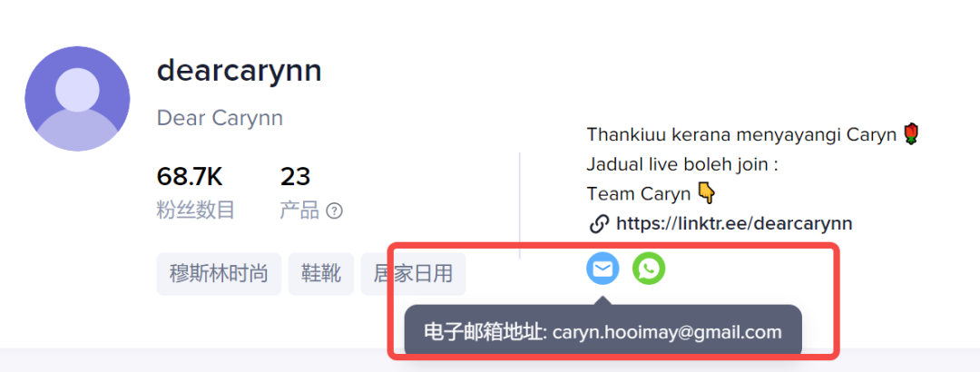Select the 穆斯林时尚 category tag
The height and width of the screenshot is (372, 980).
coord(219,274)
